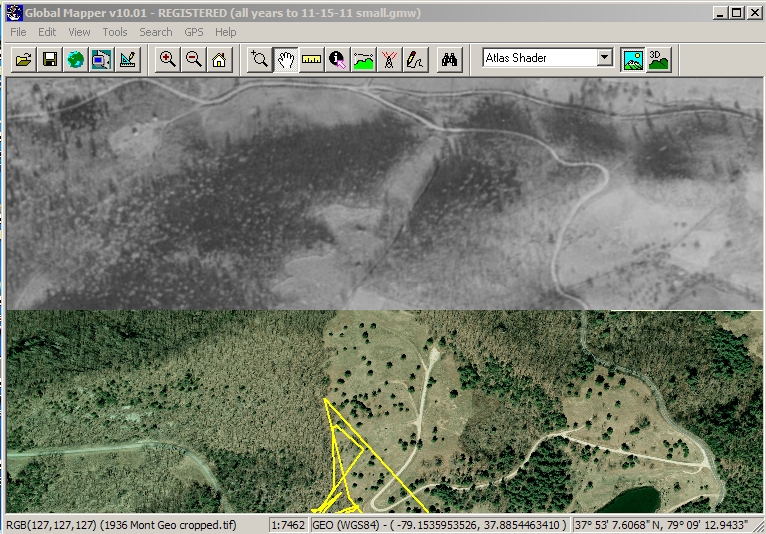Open online data download globe icon

coord(76,60)
